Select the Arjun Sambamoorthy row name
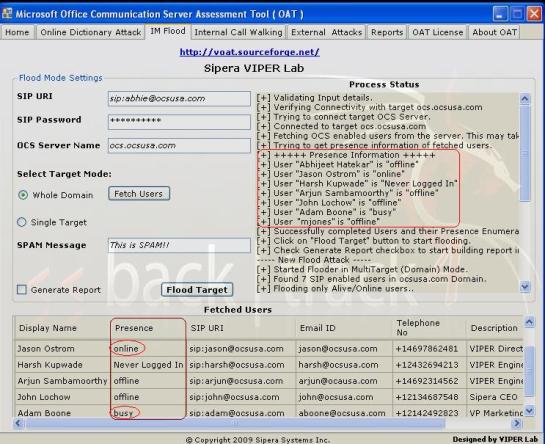Viewport: 545px width, 444px height. pos(62,381)
